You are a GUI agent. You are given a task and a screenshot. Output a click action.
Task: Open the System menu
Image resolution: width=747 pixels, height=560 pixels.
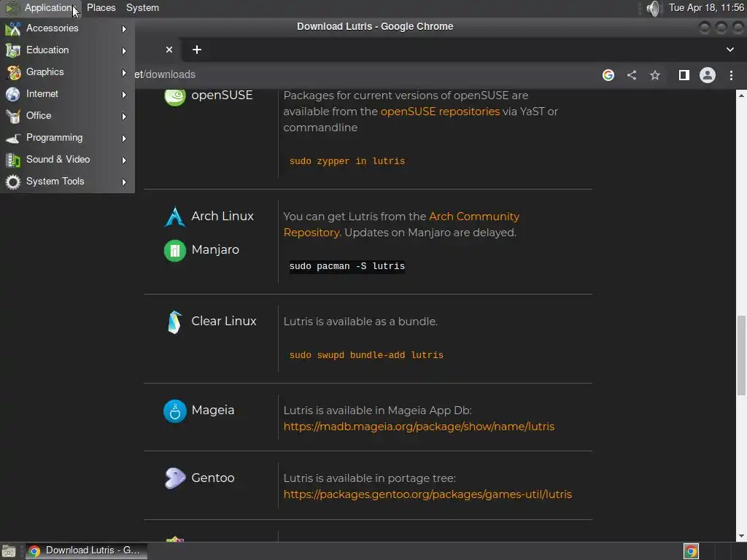142,7
